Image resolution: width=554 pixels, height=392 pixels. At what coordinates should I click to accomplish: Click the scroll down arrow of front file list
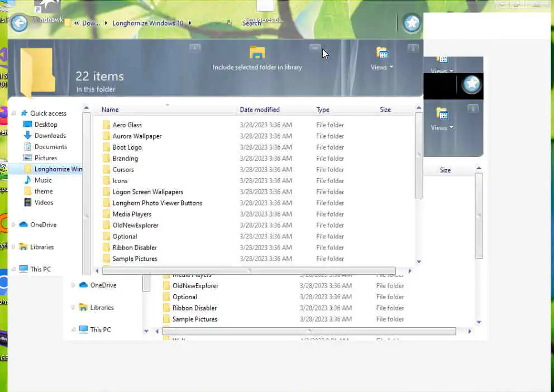tap(419, 262)
